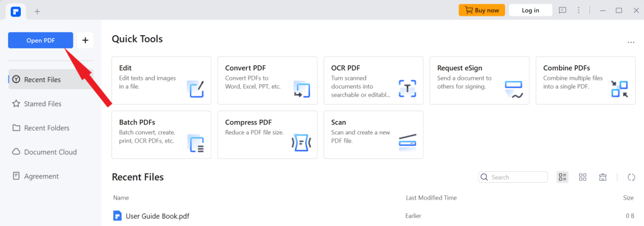Screen dimensions: 644x226
Task: Click the Open PDF button
Action: [x=41, y=40]
